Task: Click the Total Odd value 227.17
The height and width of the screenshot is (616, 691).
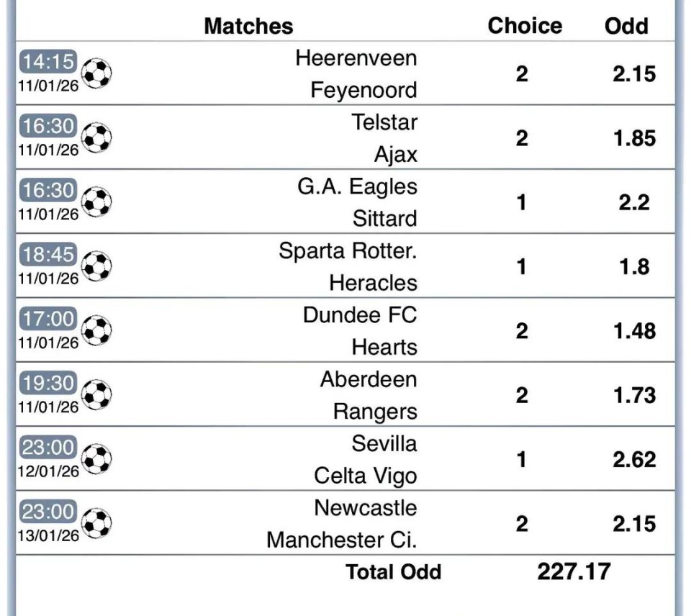Action: tap(574, 571)
